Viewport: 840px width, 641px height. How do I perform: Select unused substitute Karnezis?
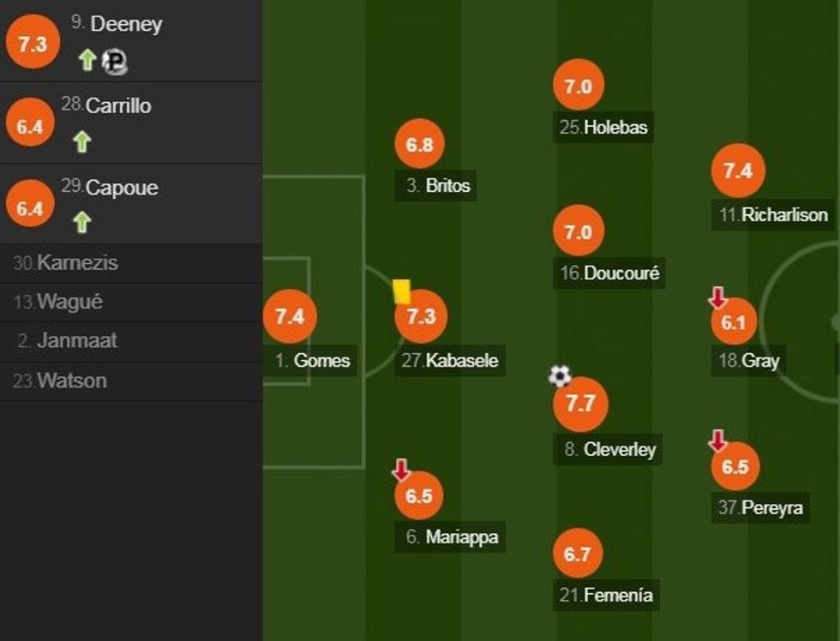[67, 263]
